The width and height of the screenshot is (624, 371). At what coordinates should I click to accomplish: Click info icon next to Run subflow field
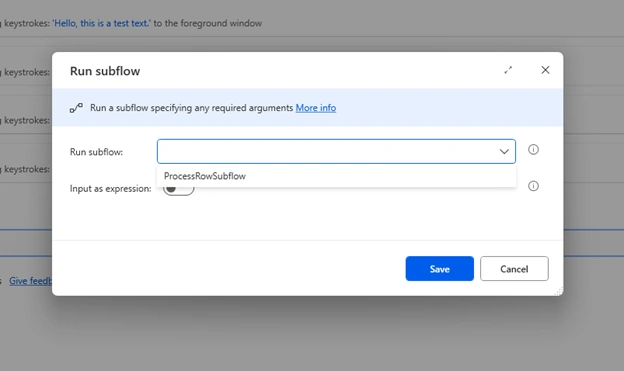tap(533, 150)
